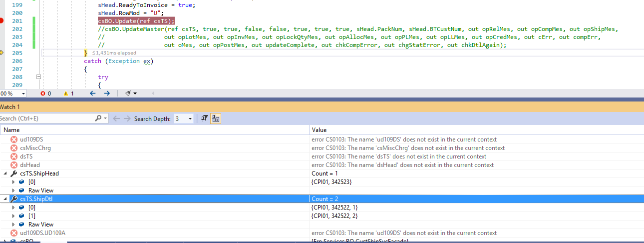This screenshot has width=644, height=243.
Task: Click the breakpoint dot on line 201
Action: click(1, 21)
